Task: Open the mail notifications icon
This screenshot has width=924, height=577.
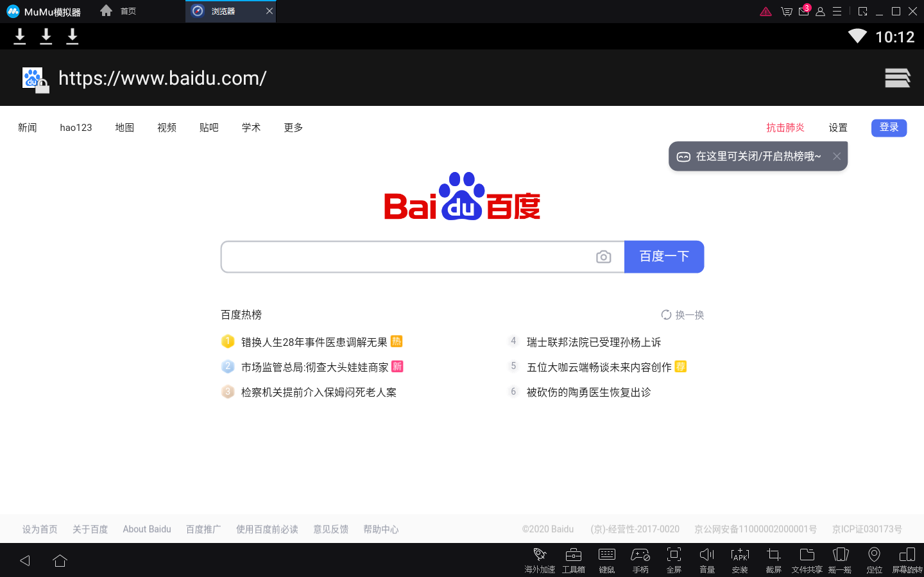Action: click(x=804, y=11)
